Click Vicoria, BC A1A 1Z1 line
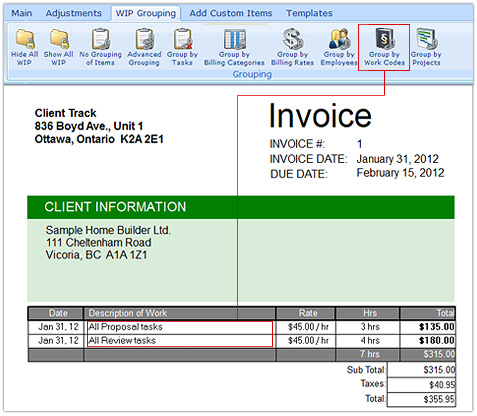 coord(96,255)
